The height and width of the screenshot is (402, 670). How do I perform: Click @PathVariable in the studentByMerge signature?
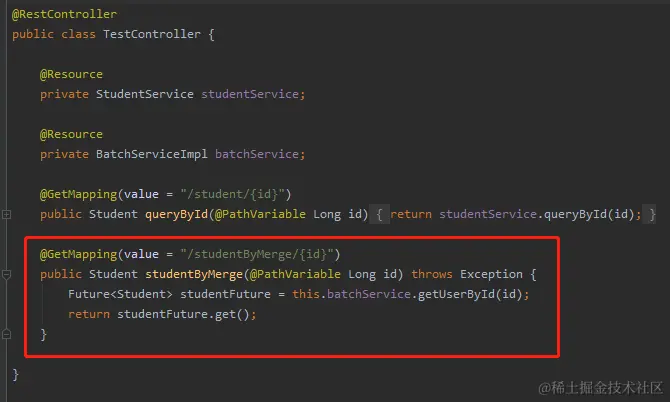click(295, 274)
